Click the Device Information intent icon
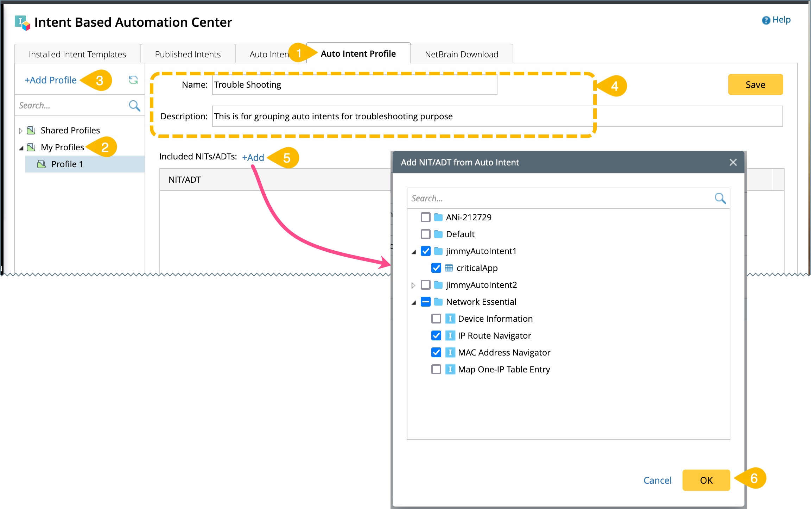 (450, 319)
